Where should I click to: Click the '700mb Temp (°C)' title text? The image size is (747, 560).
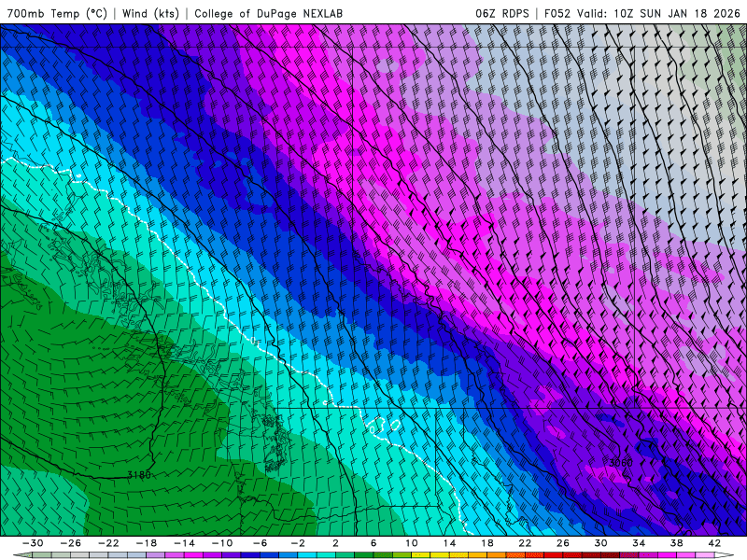click(x=57, y=13)
